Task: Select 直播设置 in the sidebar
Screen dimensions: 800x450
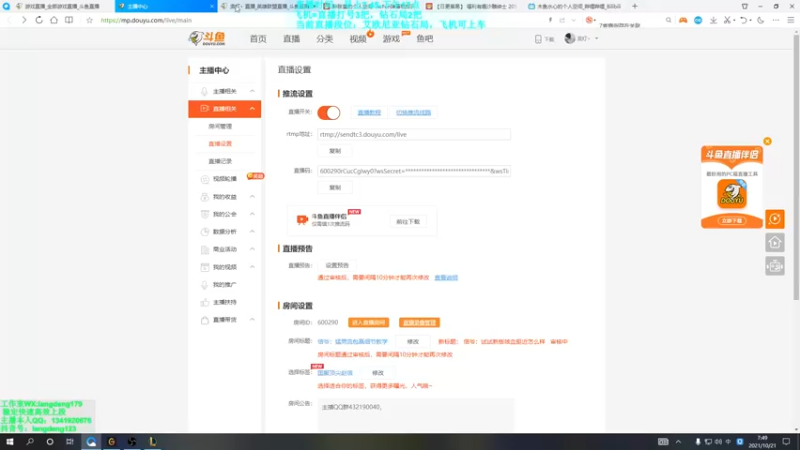Action: [220, 143]
